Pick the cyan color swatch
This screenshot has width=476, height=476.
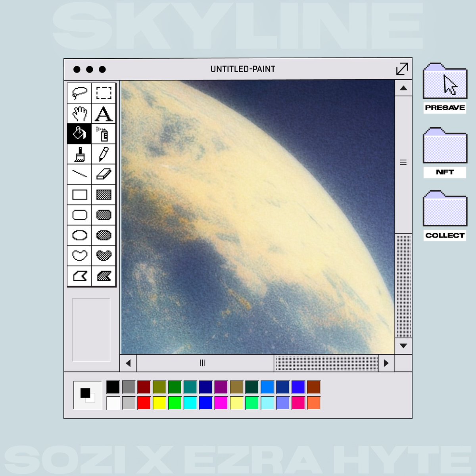[190, 403]
